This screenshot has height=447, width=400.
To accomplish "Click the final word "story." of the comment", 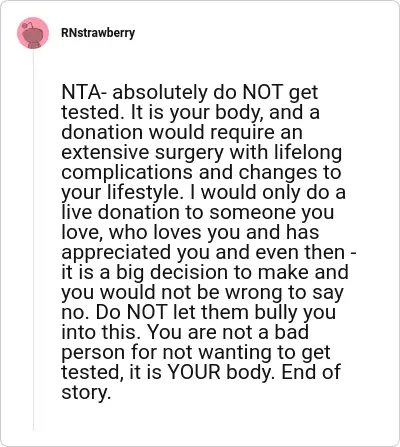I will (x=86, y=392).
